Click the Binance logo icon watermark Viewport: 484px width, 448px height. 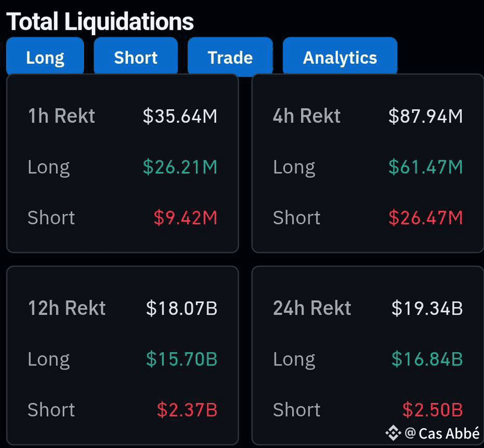coord(393,433)
